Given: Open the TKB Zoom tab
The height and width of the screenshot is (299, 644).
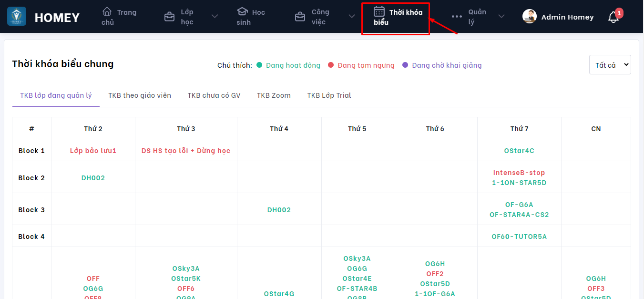Looking at the screenshot, I should [274, 95].
